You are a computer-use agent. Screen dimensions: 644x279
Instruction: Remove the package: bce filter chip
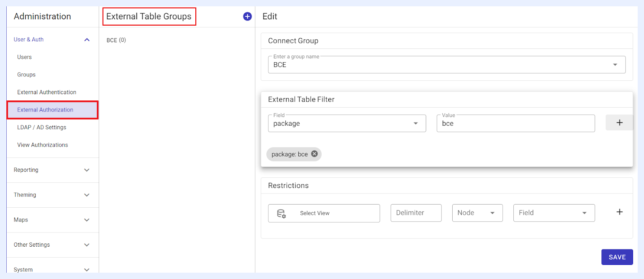(x=315, y=154)
